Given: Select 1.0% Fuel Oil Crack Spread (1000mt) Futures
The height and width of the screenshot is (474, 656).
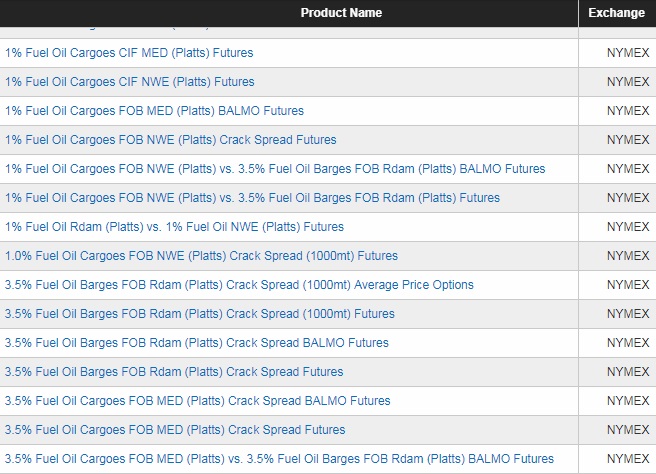Looking at the screenshot, I should pos(201,256).
